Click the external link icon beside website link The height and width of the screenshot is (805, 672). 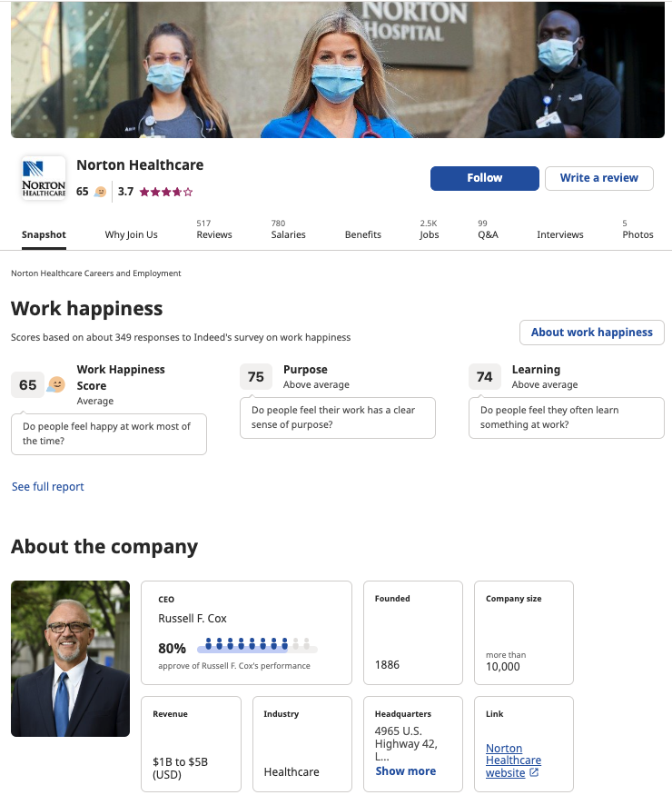click(533, 772)
